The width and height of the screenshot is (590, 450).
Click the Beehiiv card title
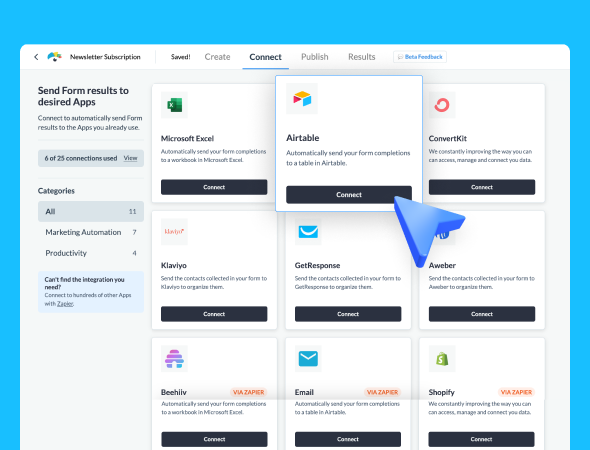[174, 392]
